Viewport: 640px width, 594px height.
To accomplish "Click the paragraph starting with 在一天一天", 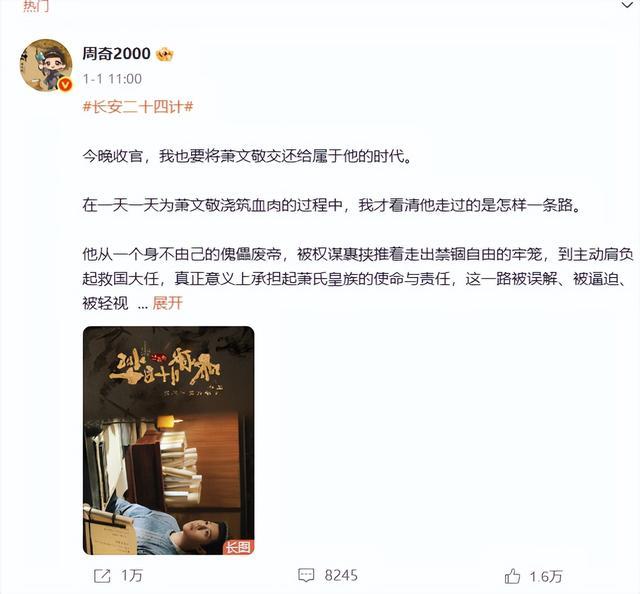I will (331, 205).
